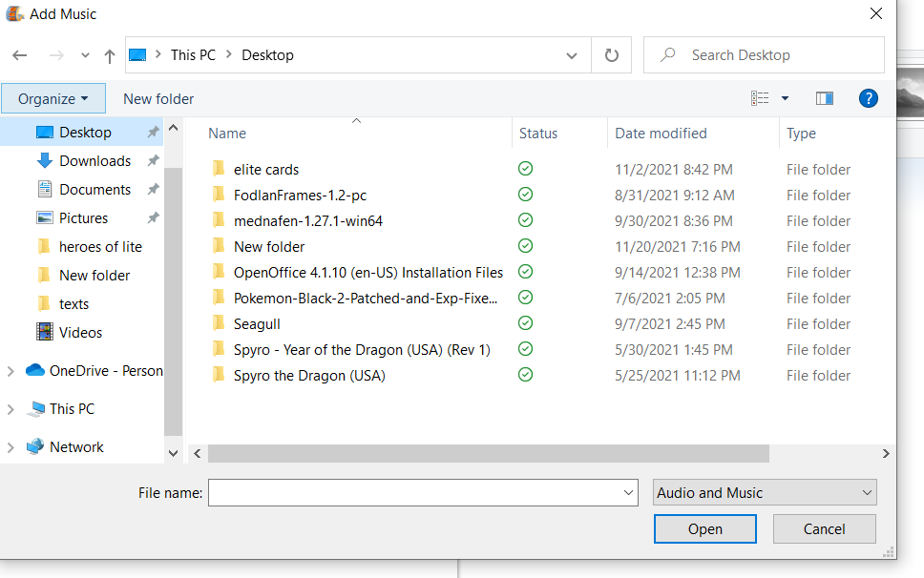Open the Organize menu

tap(53, 98)
